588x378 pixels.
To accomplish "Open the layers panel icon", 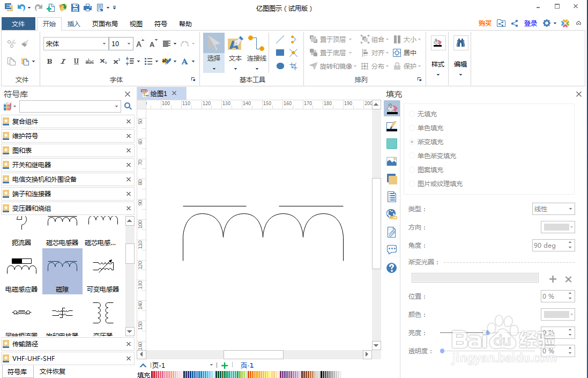I will coord(391,179).
